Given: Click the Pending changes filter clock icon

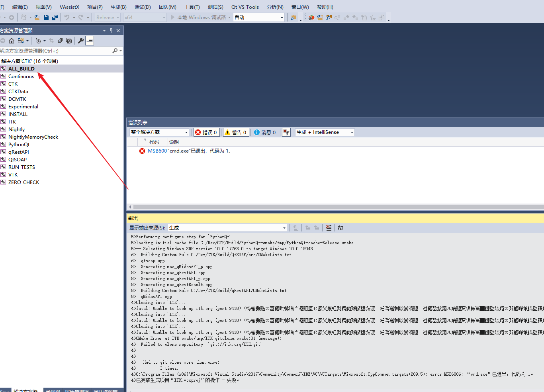Looking at the screenshot, I should click(38, 41).
